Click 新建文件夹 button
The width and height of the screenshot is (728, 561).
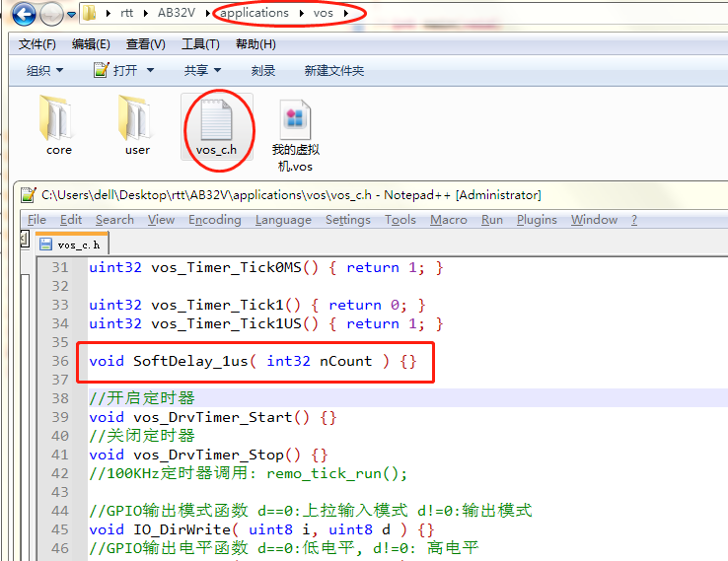pyautogui.click(x=334, y=71)
